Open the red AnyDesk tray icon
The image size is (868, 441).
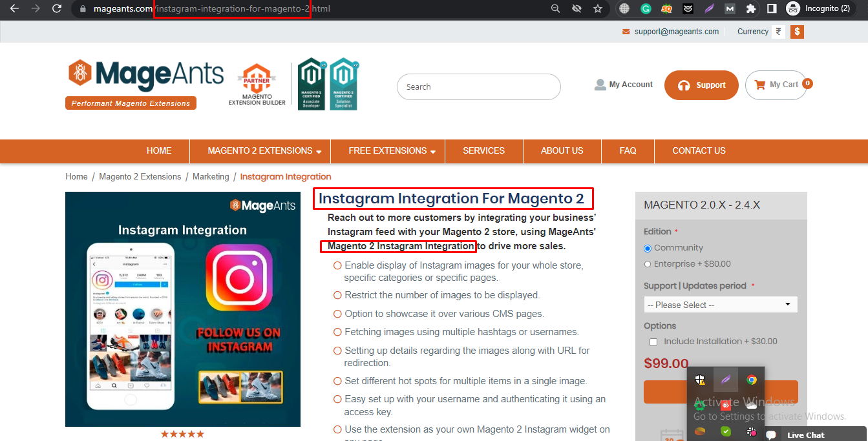(726, 405)
